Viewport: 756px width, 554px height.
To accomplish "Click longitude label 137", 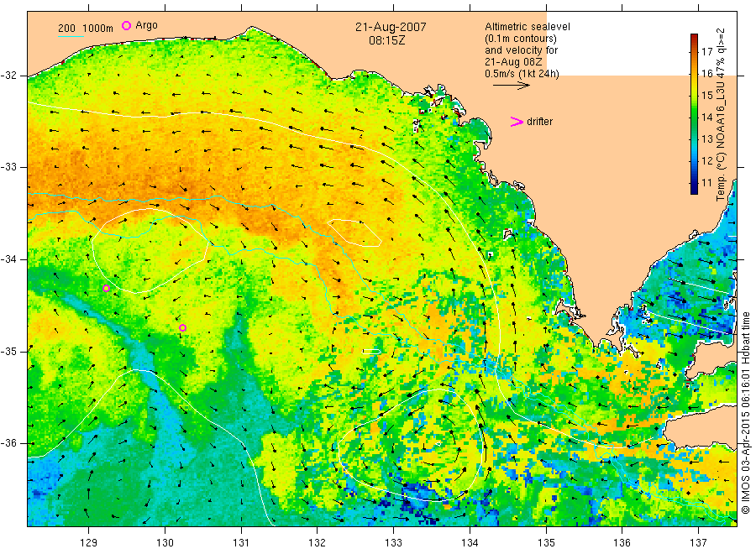I will coord(699,543).
